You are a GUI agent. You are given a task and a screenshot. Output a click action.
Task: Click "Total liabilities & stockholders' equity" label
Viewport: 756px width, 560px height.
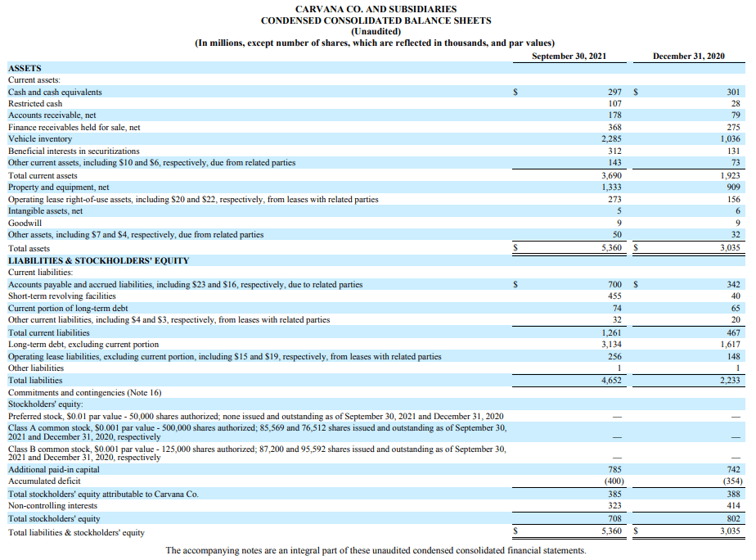point(76,533)
